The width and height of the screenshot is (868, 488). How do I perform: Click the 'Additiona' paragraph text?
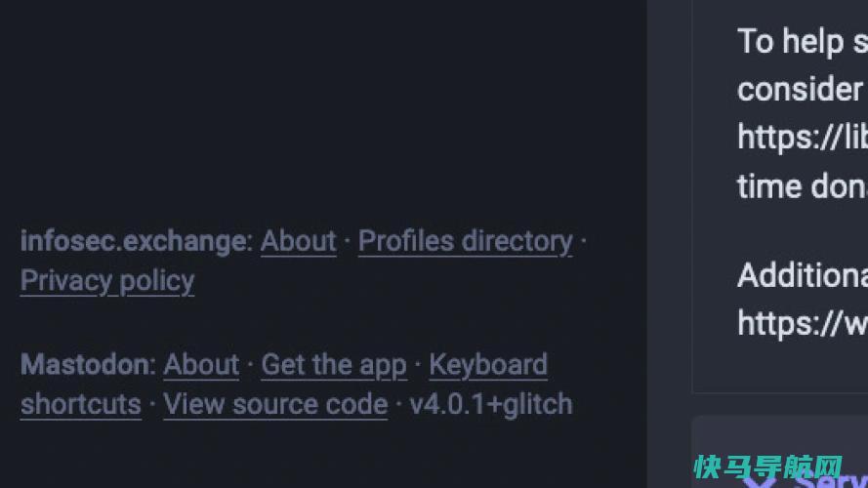tap(803, 275)
